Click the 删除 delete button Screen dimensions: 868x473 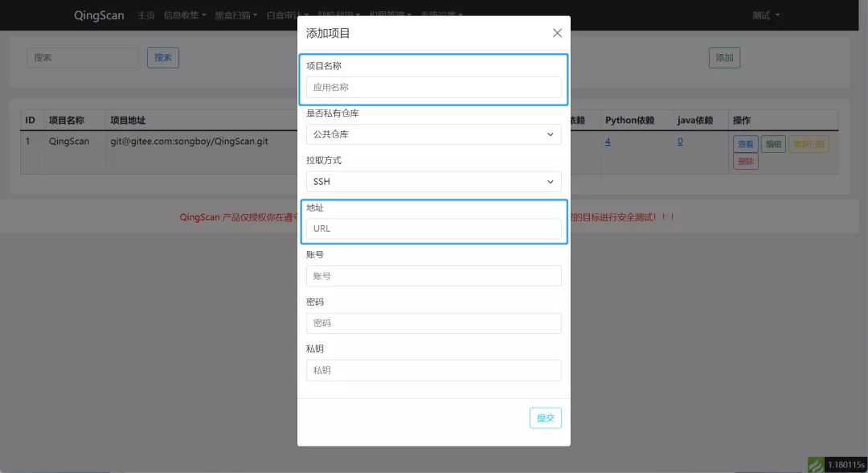click(x=744, y=160)
